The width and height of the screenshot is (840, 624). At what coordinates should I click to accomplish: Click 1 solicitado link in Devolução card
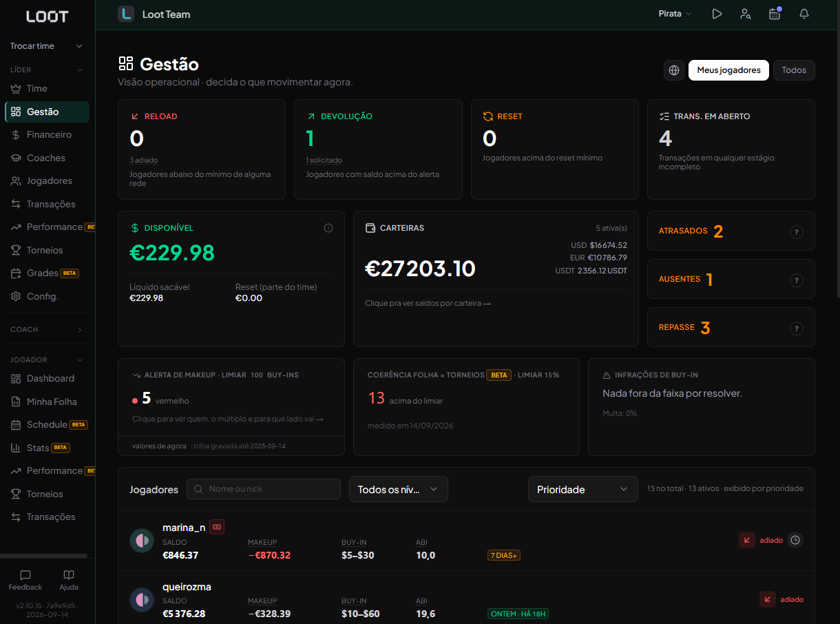pyautogui.click(x=324, y=160)
